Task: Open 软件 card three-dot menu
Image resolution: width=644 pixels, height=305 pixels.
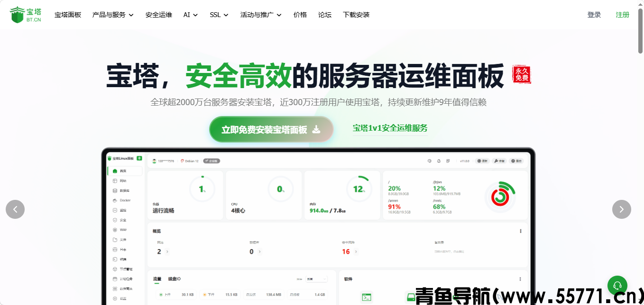Action: 520,279
